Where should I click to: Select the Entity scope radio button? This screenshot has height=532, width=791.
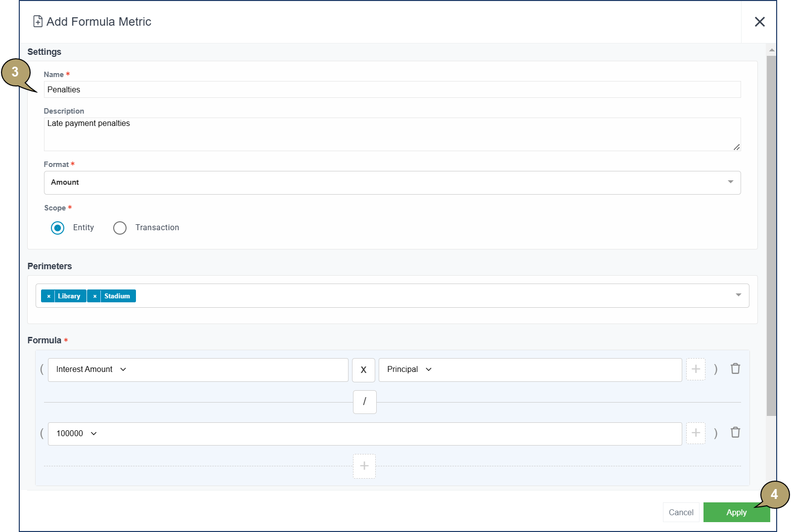pyautogui.click(x=58, y=228)
